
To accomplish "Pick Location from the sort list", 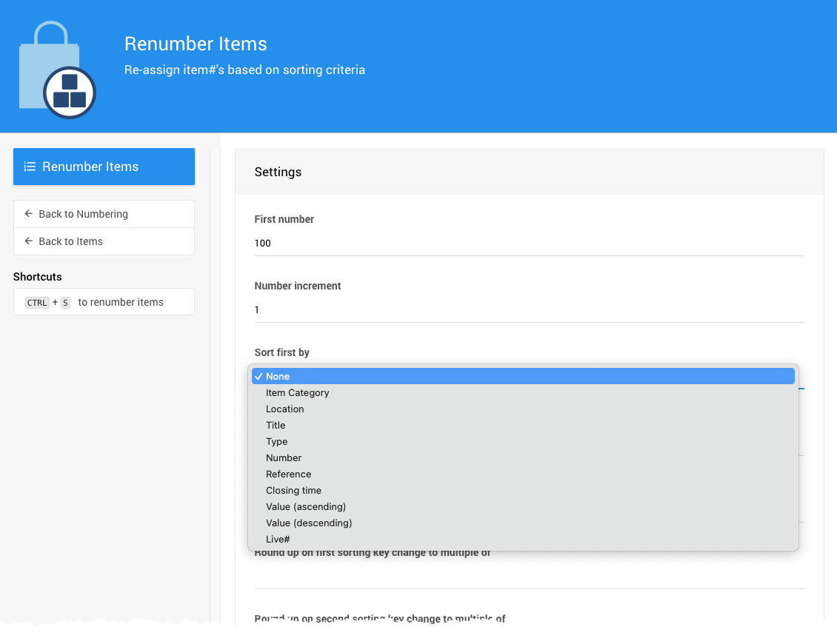I will tap(284, 409).
